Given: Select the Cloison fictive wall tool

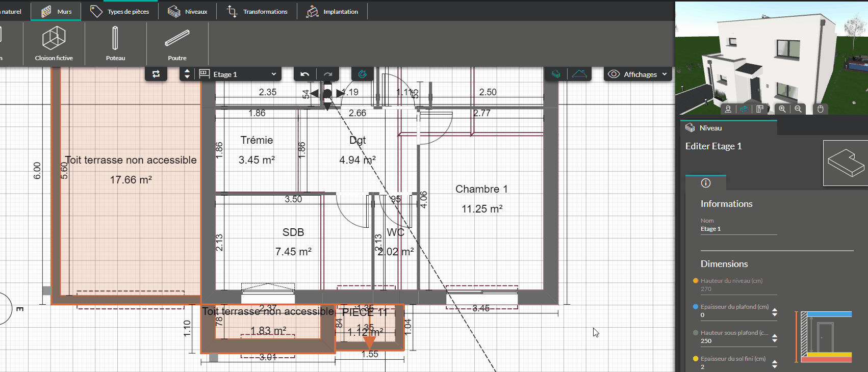Looking at the screenshot, I should click(x=54, y=44).
